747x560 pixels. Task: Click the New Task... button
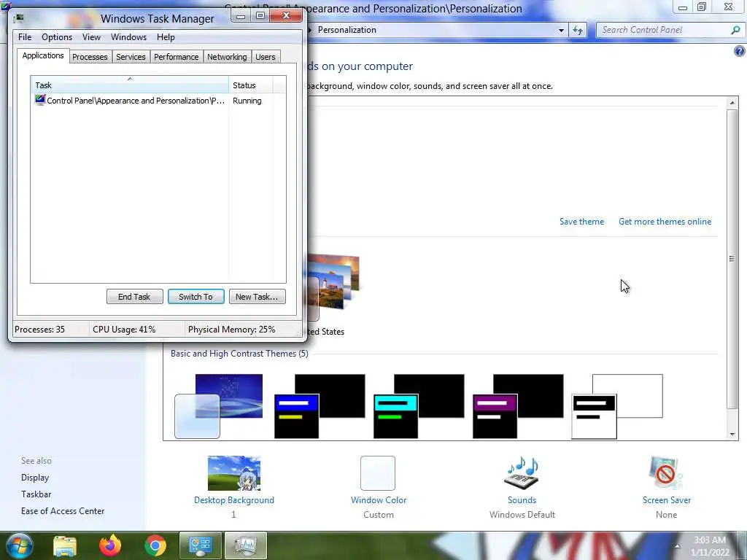coord(258,297)
